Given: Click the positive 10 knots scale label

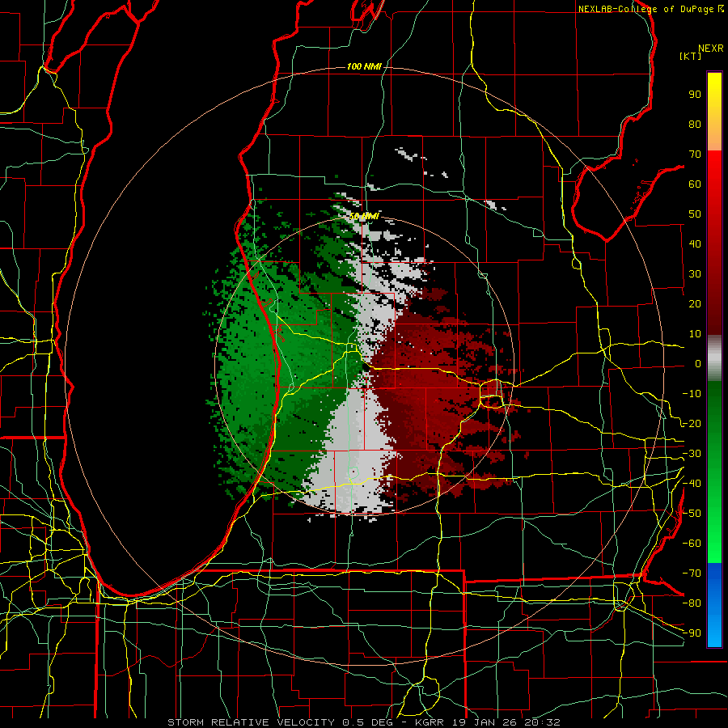Looking at the screenshot, I should tap(695, 334).
